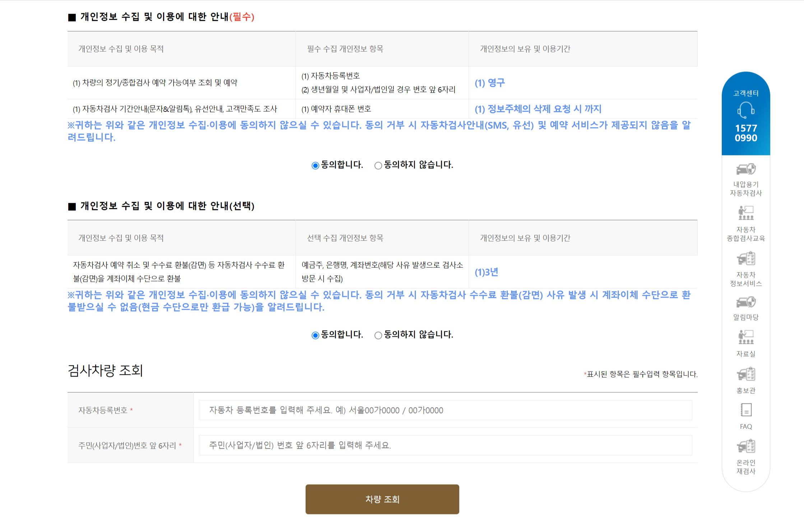Open 자동차 정보서비스 sidebar icon
This screenshot has width=804, height=532.
tap(746, 258)
